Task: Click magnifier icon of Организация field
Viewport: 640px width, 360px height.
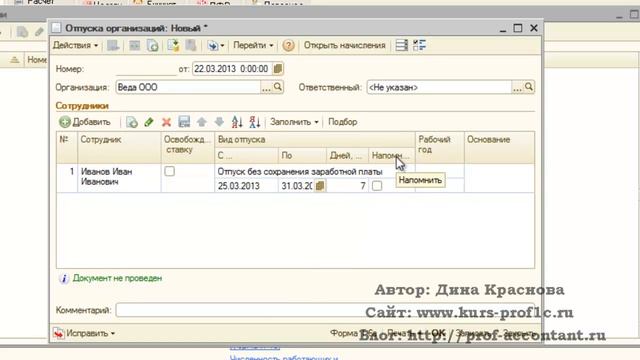Action: pyautogui.click(x=278, y=87)
